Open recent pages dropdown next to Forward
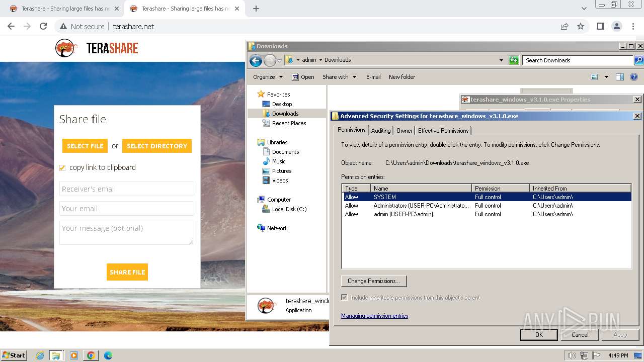644x362 pixels. [x=279, y=61]
